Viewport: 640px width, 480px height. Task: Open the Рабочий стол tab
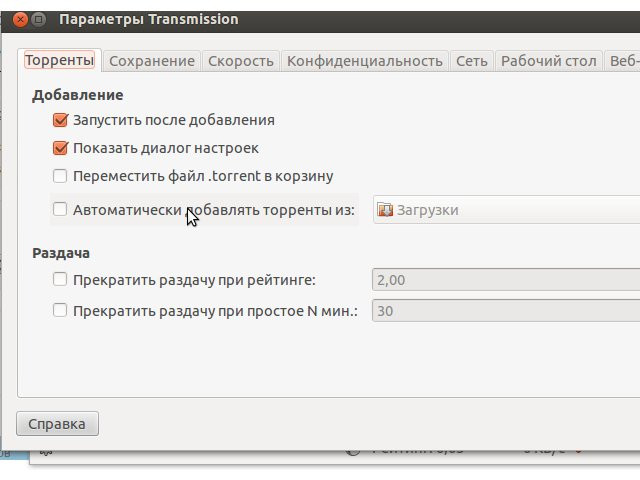pos(549,61)
